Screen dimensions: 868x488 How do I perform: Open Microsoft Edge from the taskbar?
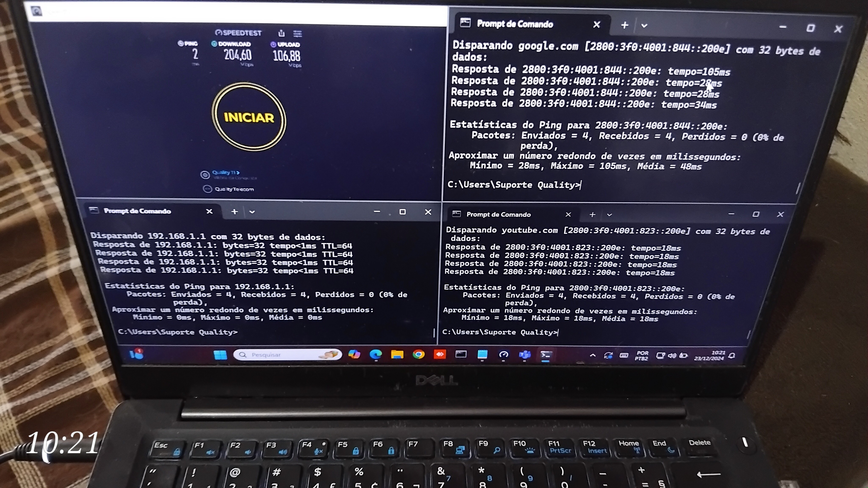pos(376,354)
